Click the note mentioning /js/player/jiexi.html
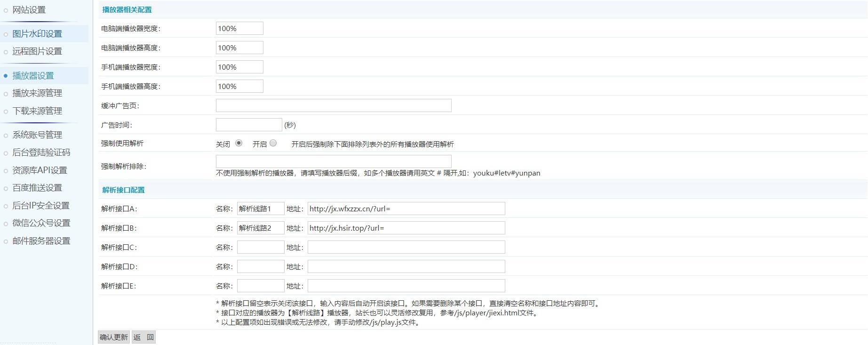Screen dimensions: 868x345 (377, 313)
